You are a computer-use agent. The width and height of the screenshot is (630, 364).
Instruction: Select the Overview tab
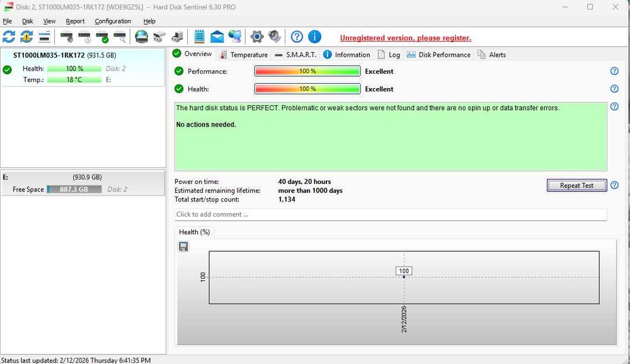pos(192,54)
